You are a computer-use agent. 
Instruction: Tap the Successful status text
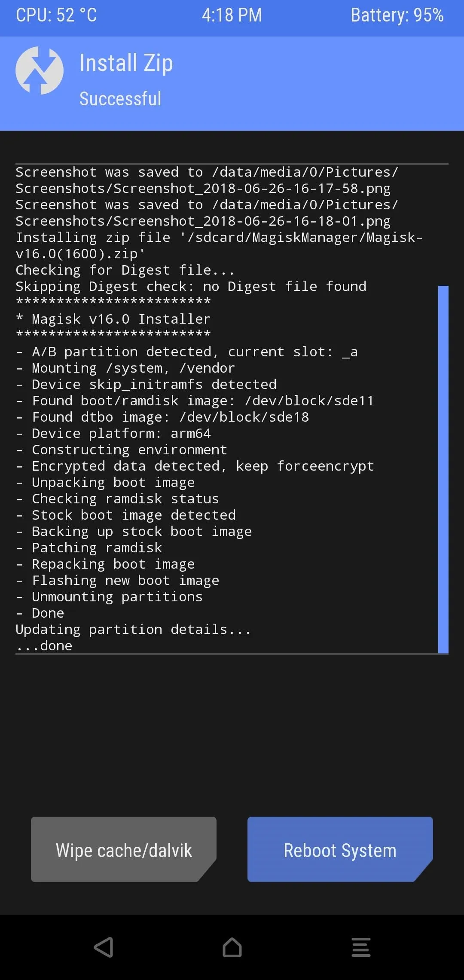coord(120,99)
